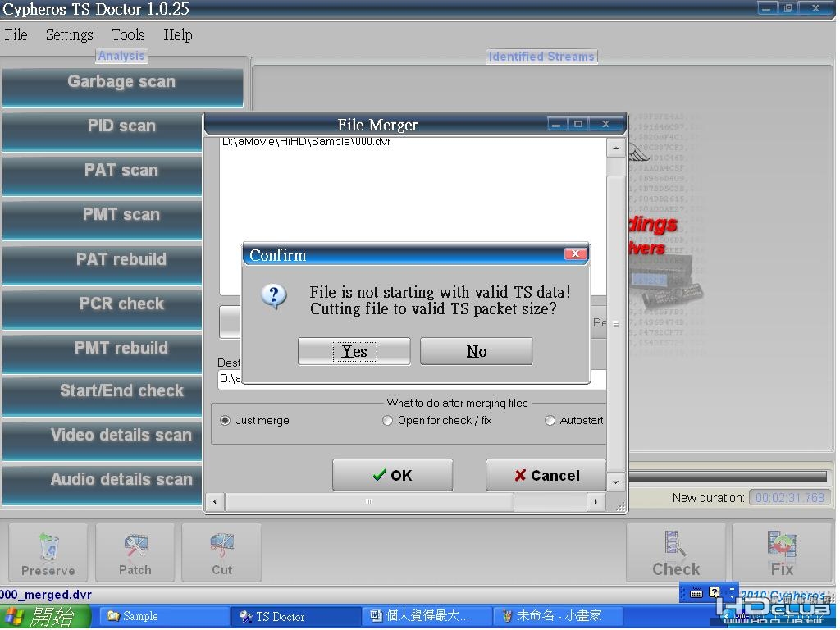840x630 pixels.
Task: Confirm cutting file with Yes button
Action: pyautogui.click(x=354, y=351)
